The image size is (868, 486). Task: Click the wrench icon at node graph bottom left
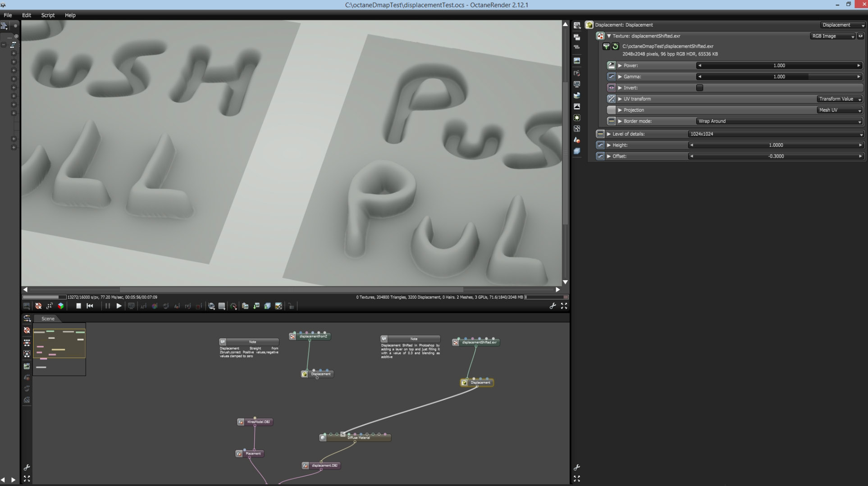tap(27, 468)
